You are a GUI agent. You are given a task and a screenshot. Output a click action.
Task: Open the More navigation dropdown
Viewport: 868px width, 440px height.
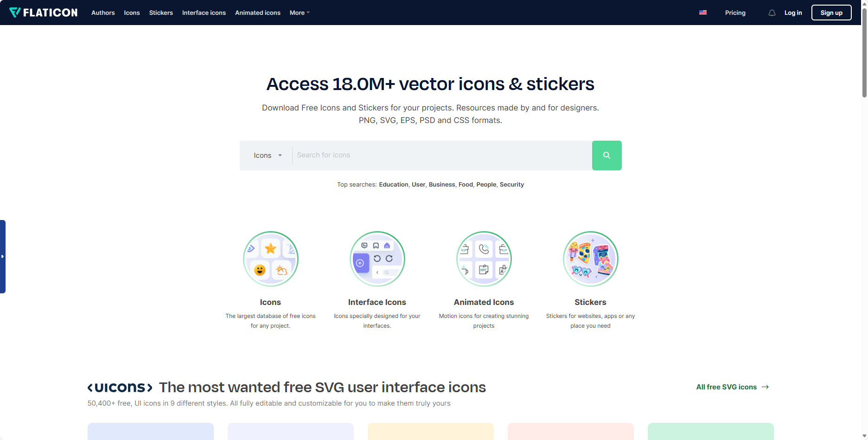coord(299,13)
